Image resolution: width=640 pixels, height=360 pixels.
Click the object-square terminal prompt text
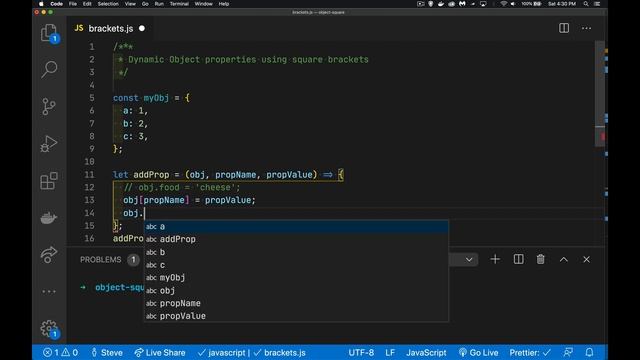point(119,287)
